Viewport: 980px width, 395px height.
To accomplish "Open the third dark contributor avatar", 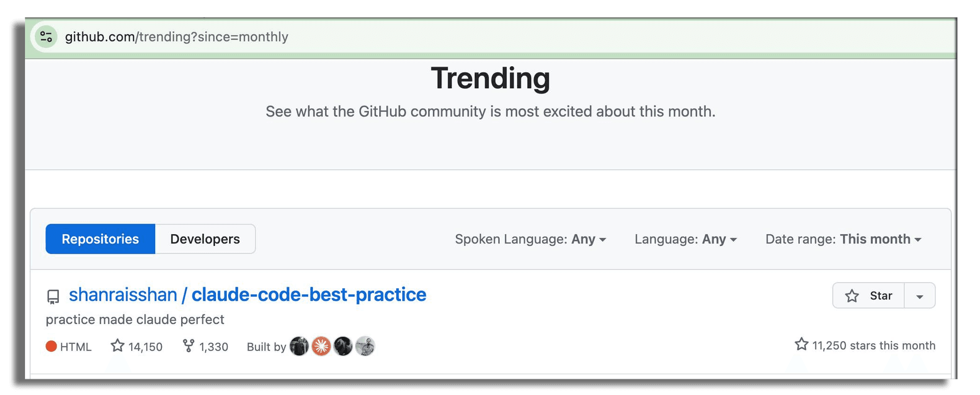I will pos(343,347).
